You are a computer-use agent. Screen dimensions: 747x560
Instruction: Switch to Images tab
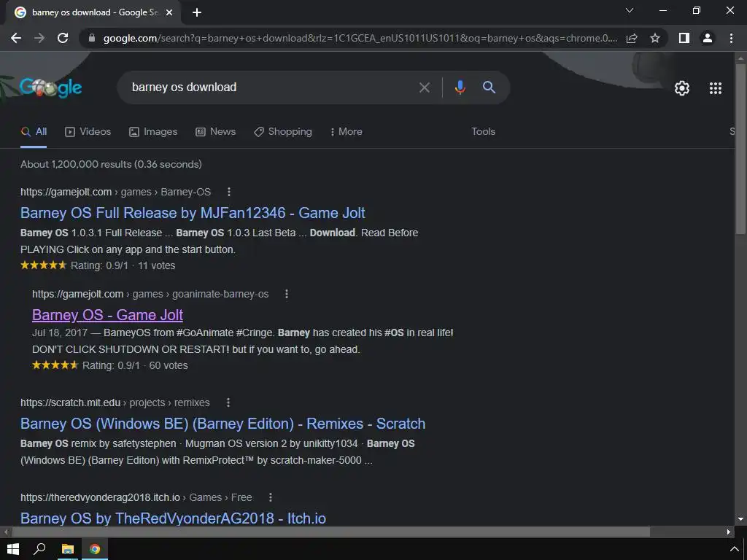(x=153, y=131)
